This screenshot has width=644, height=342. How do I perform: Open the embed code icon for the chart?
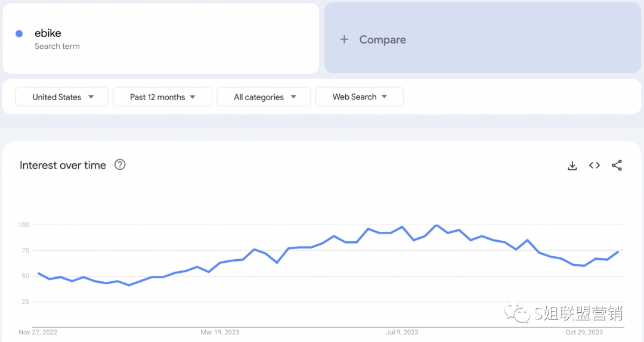(x=595, y=166)
